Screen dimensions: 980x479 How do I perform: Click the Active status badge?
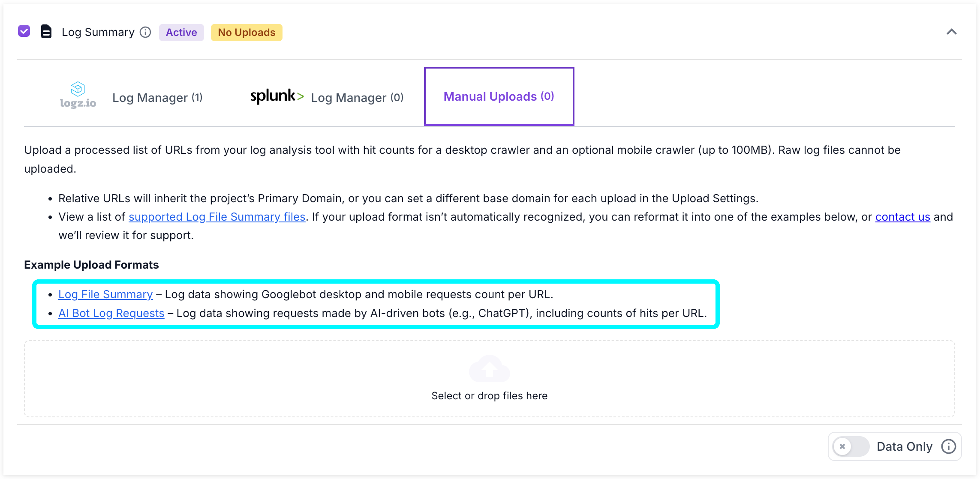pyautogui.click(x=181, y=32)
